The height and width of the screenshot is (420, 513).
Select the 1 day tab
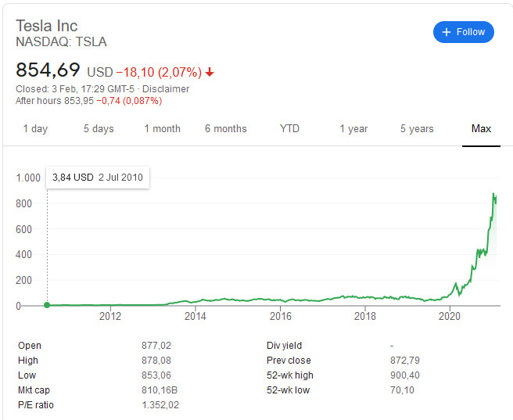(x=35, y=128)
